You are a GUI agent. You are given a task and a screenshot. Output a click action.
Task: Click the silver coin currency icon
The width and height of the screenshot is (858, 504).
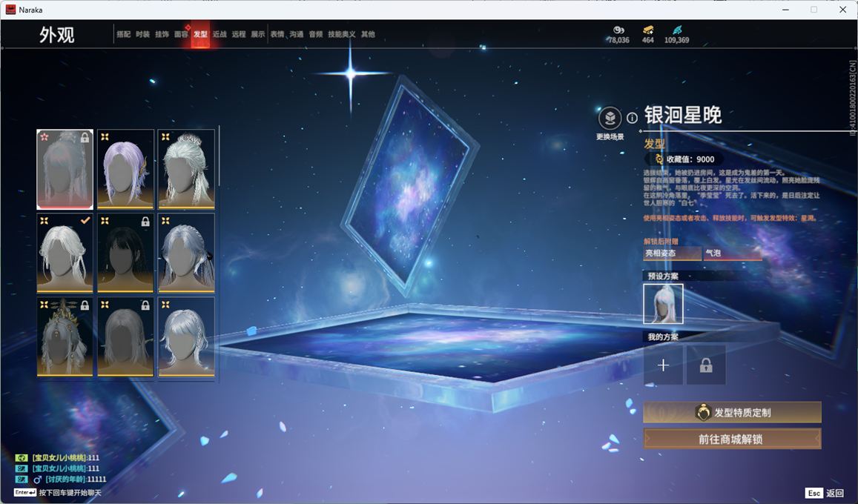pos(618,30)
